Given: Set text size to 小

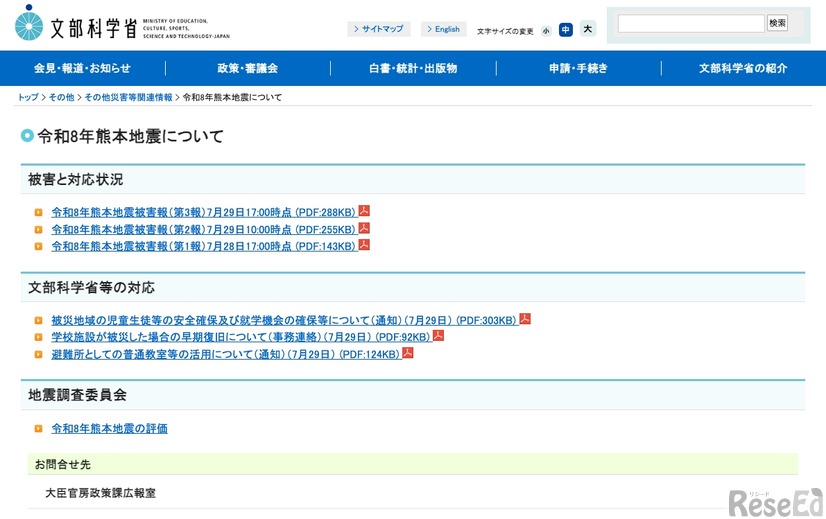Looking at the screenshot, I should click(546, 31).
